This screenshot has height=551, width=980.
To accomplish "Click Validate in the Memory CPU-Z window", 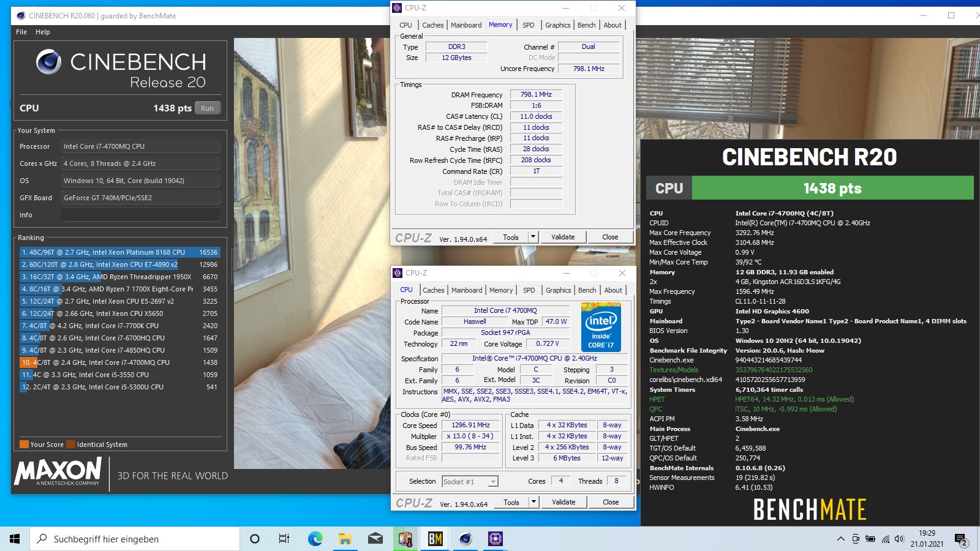I will (563, 237).
